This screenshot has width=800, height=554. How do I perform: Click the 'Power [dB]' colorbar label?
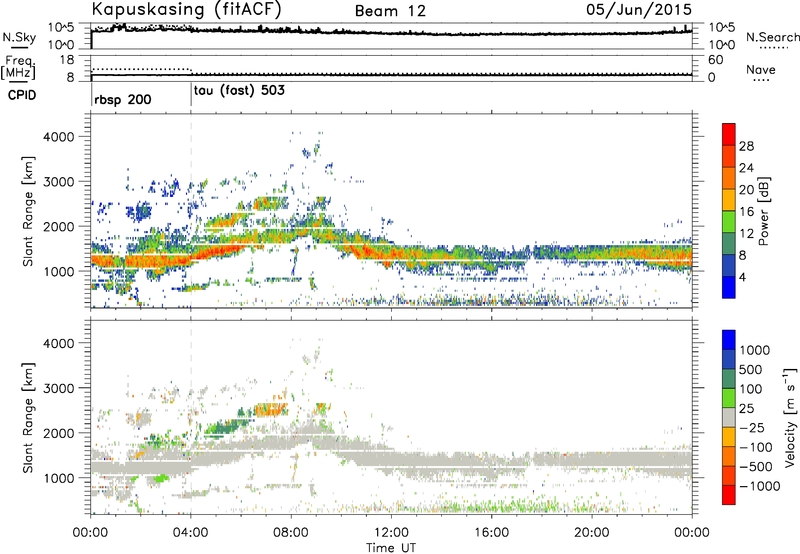pos(763,211)
